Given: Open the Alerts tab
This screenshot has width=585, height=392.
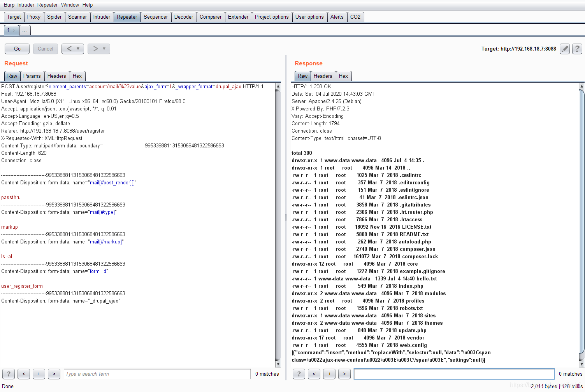Looking at the screenshot, I should coord(337,17).
